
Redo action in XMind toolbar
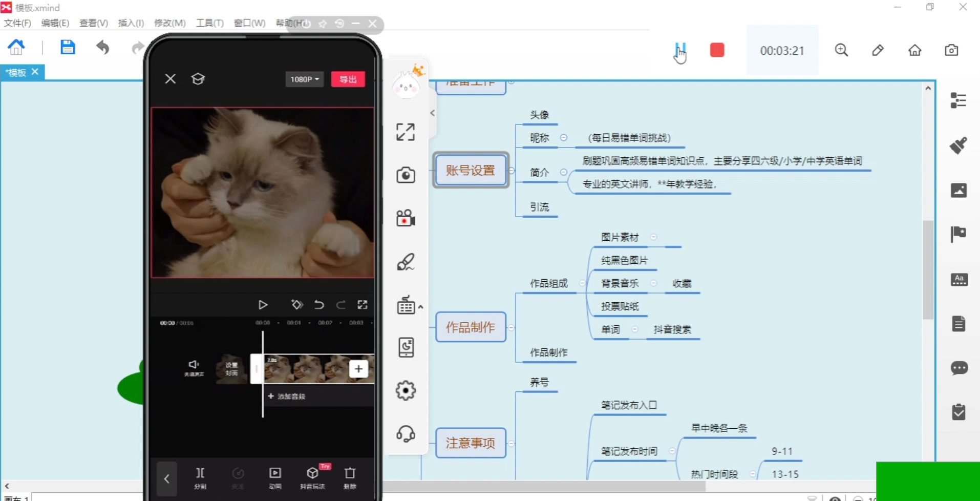137,48
